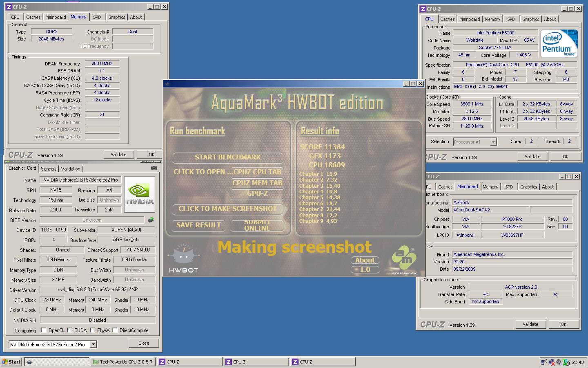Switch to SPD tab in memory CPU-Z window
The width and height of the screenshot is (588, 368).
pos(97,17)
